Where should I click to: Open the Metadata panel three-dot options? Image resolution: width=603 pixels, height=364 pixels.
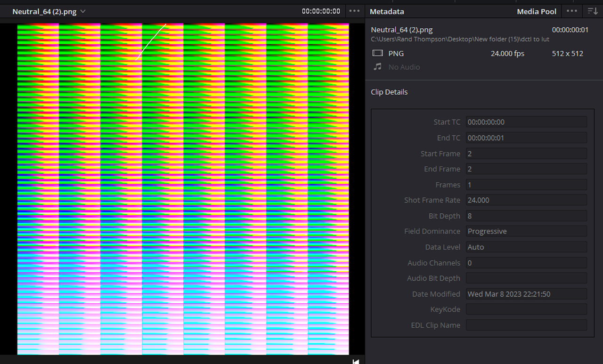point(571,11)
